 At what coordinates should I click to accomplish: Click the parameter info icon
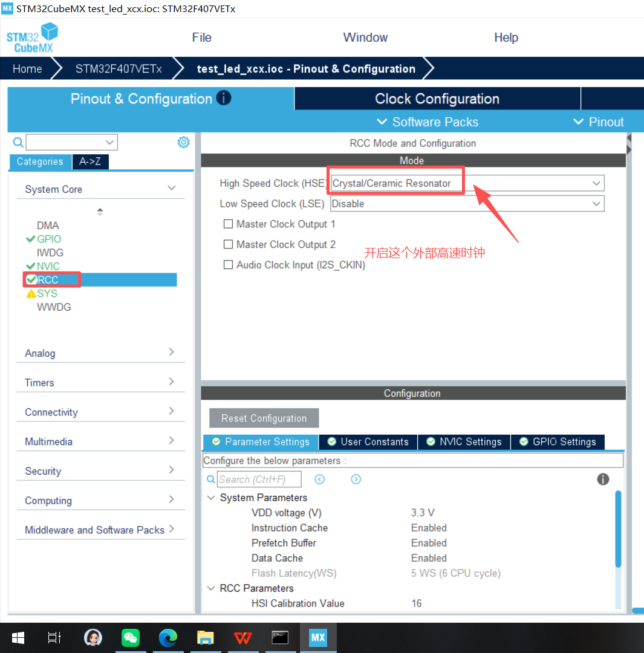coord(603,479)
